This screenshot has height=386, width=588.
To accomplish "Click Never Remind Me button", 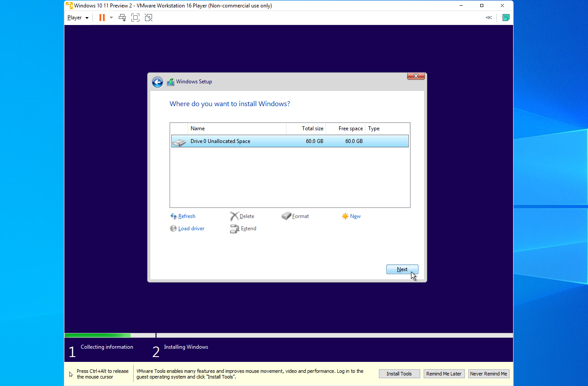I will pos(489,374).
